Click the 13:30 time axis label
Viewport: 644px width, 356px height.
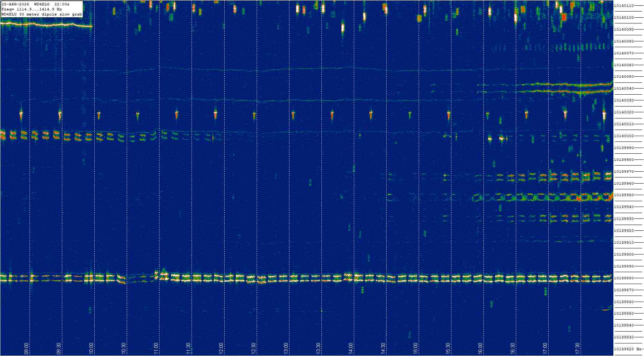point(318,348)
